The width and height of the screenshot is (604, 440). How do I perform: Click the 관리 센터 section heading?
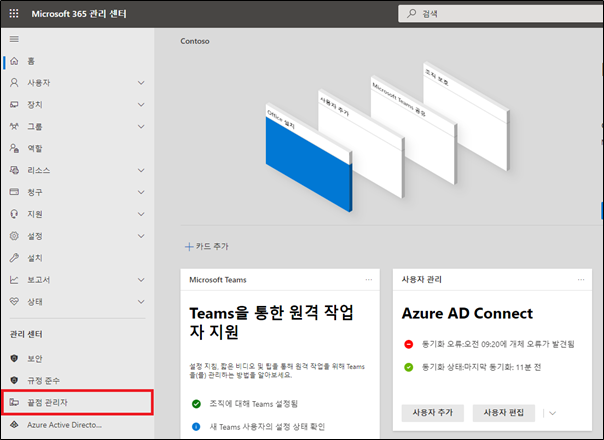pyautogui.click(x=26, y=334)
